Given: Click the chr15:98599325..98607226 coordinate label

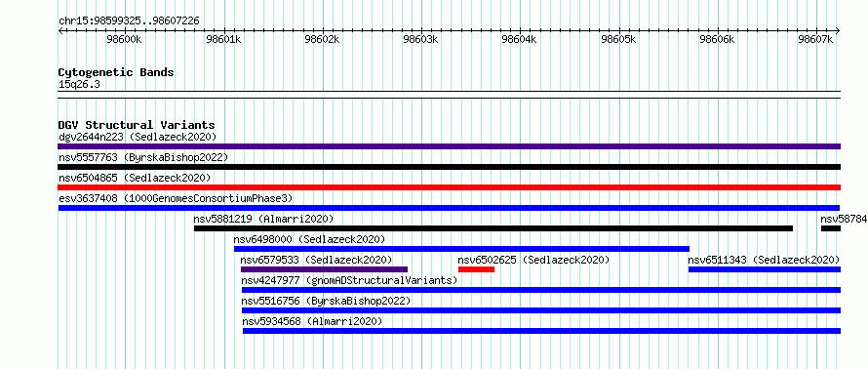Looking at the screenshot, I should pyautogui.click(x=129, y=21).
